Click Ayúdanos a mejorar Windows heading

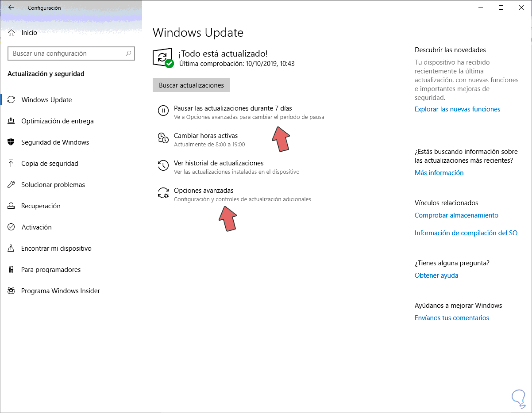tap(458, 306)
